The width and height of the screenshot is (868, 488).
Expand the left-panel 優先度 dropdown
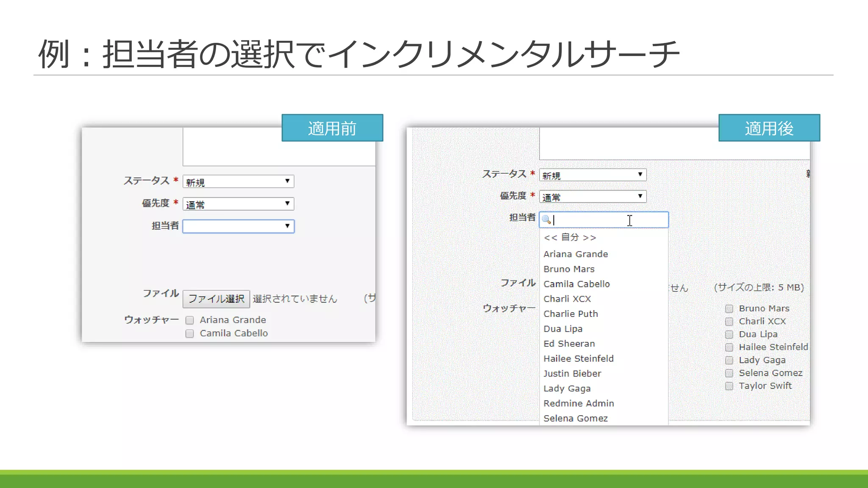click(238, 204)
